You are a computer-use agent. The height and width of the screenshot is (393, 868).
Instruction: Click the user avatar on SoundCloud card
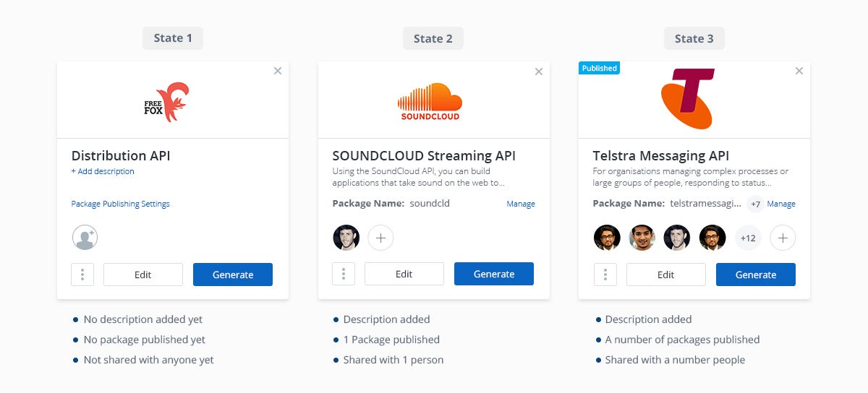pos(346,238)
